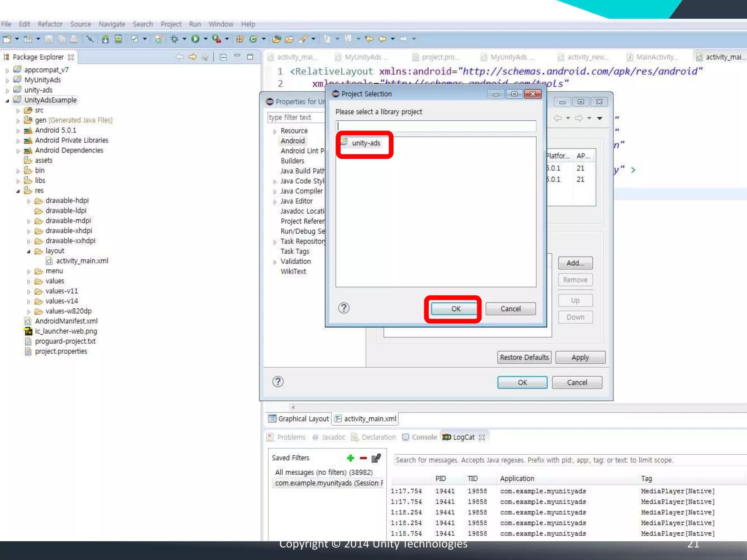Open the File menu

(6, 24)
